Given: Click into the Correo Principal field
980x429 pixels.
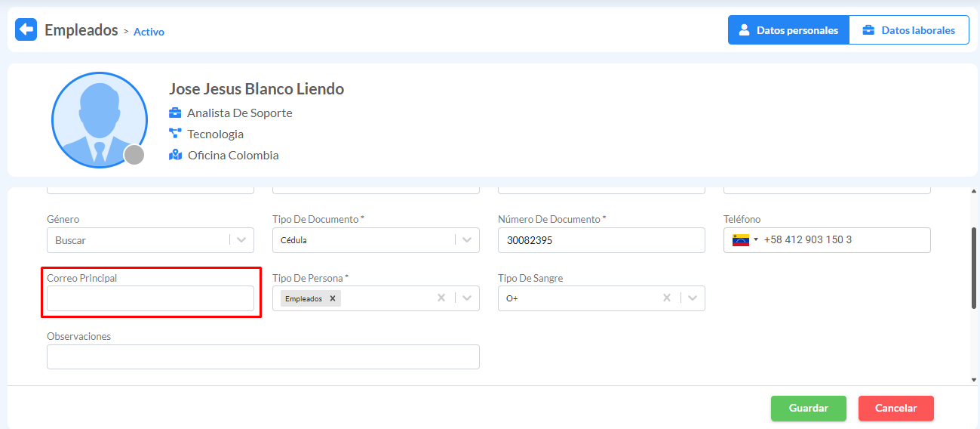Looking at the screenshot, I should [150, 298].
